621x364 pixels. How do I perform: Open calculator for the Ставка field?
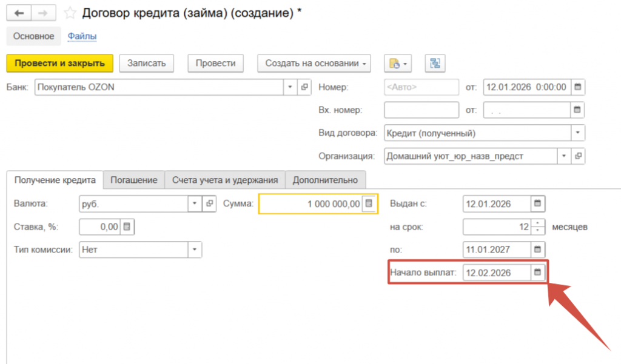click(x=127, y=227)
